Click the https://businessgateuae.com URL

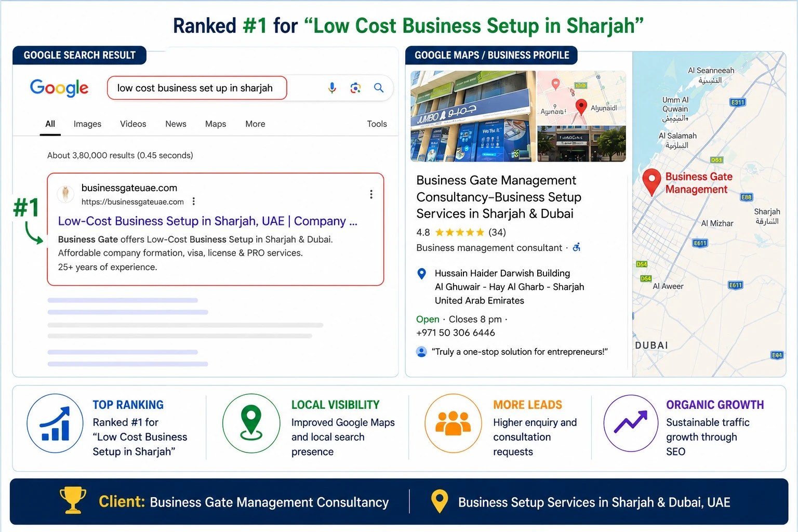click(x=132, y=202)
